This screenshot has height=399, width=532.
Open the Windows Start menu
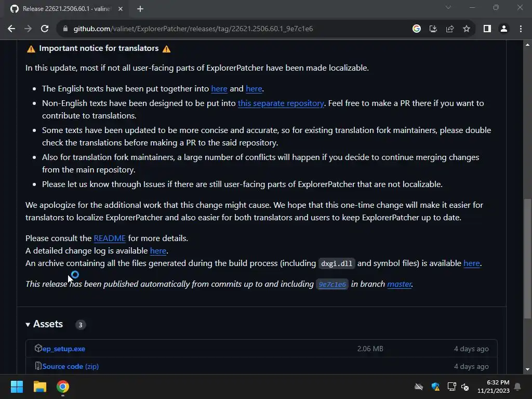17,387
